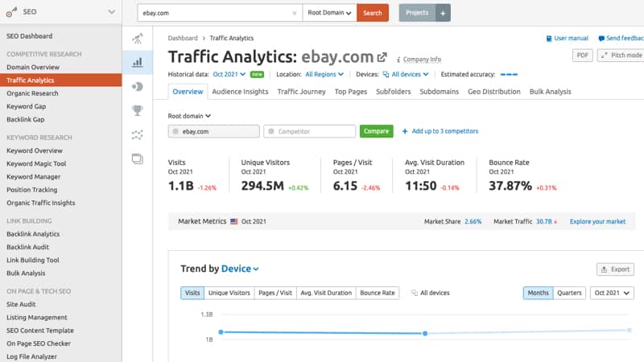Click the devices icon beside All devices filter

point(386,74)
